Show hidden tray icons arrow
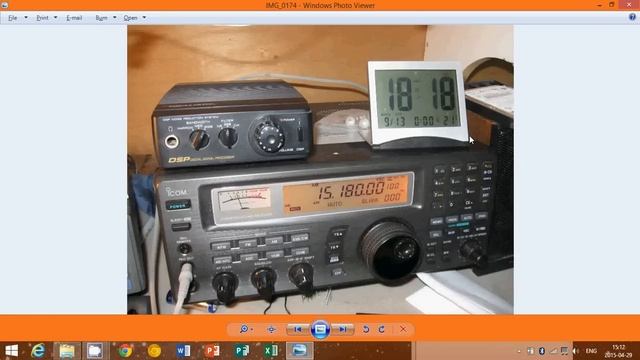The width and height of the screenshot is (640, 360). point(519,351)
